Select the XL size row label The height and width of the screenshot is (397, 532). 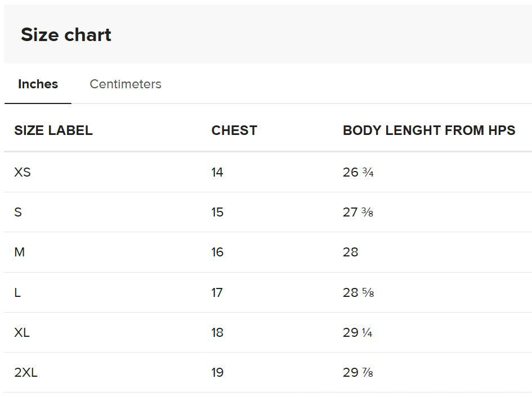22,332
